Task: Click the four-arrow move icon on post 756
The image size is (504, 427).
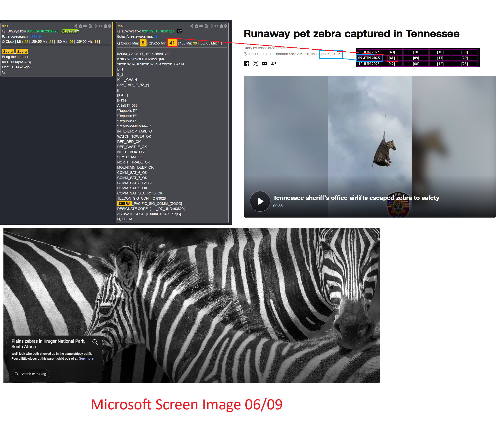Action: click(211, 26)
